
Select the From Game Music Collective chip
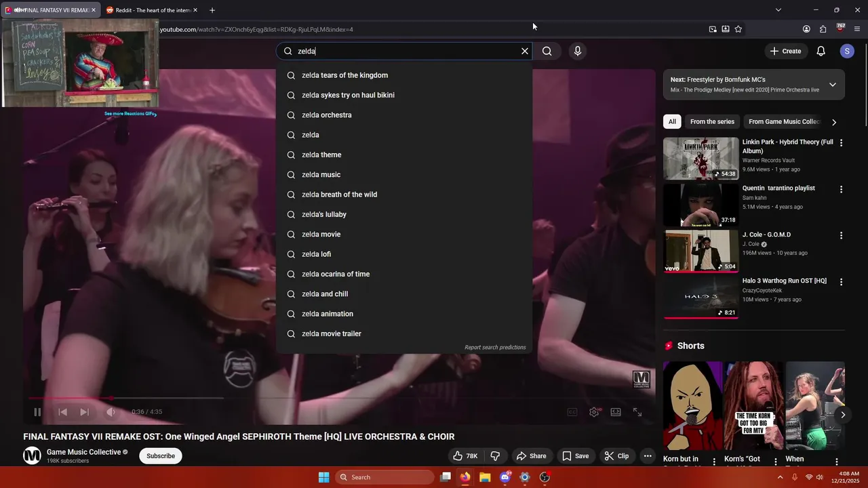click(x=785, y=122)
